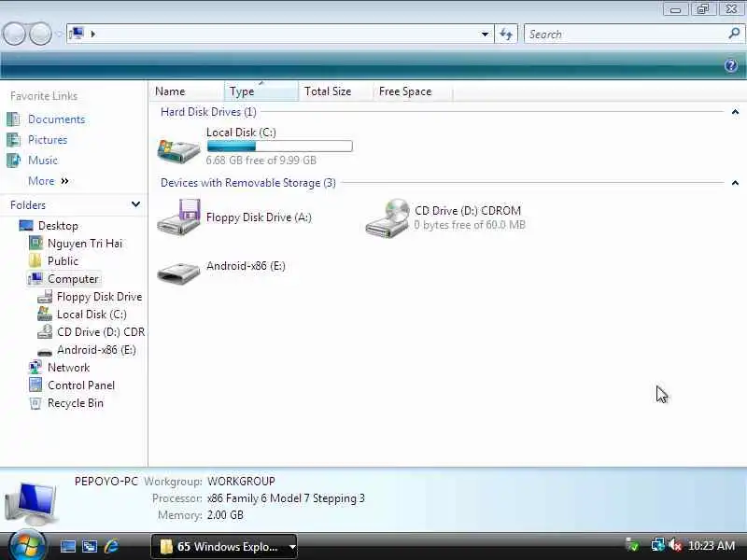747x560 pixels.
Task: Sort by the Type column header
Action: click(261, 91)
